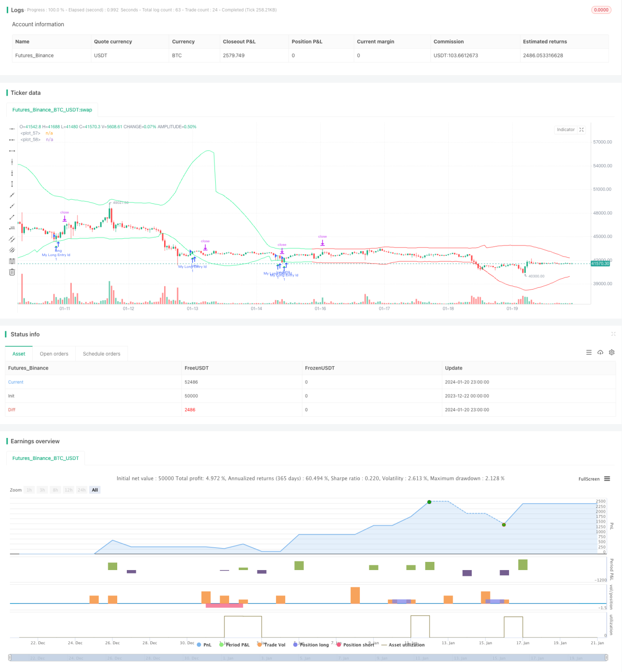
Task: Click the Current row label
Action: tap(16, 382)
